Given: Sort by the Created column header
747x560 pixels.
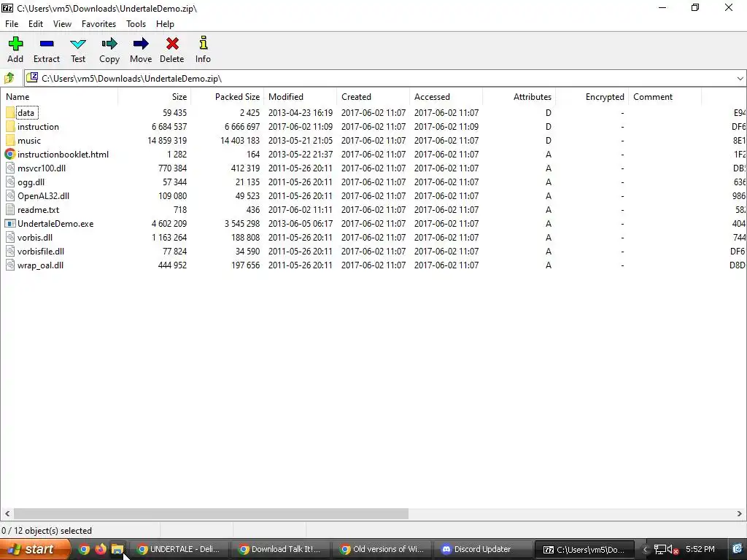Looking at the screenshot, I should (x=373, y=97).
